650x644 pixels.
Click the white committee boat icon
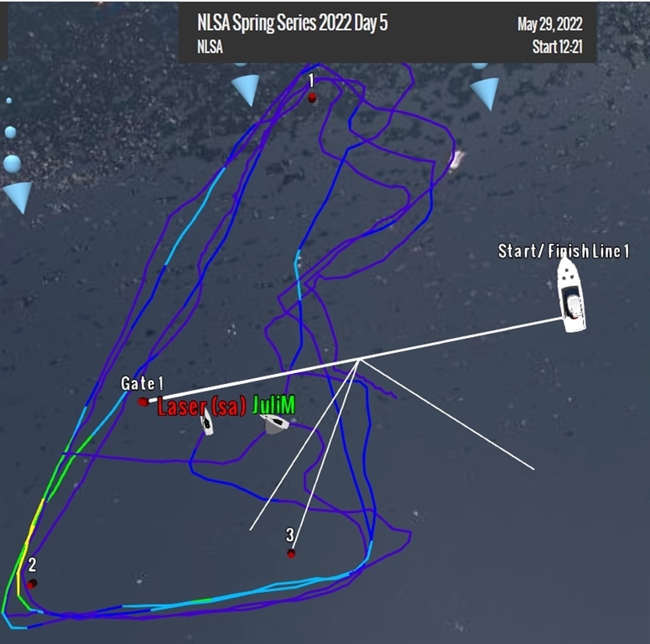coord(571,293)
